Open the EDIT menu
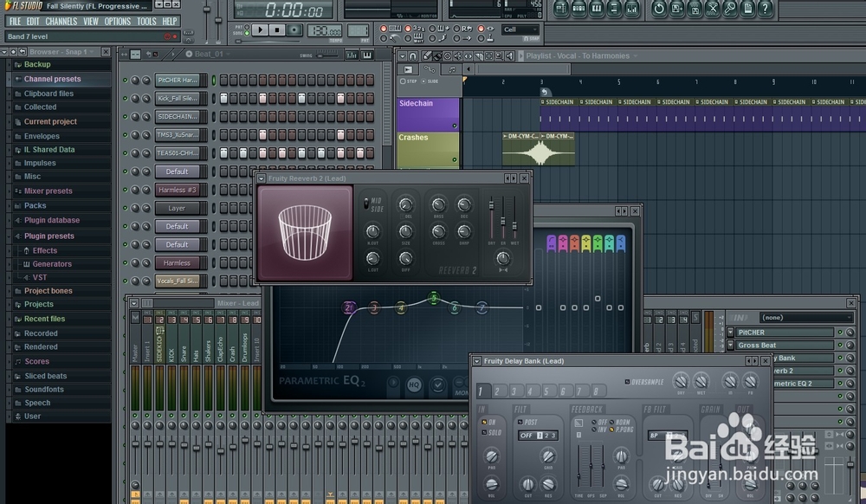The width and height of the screenshot is (866, 504). click(33, 22)
